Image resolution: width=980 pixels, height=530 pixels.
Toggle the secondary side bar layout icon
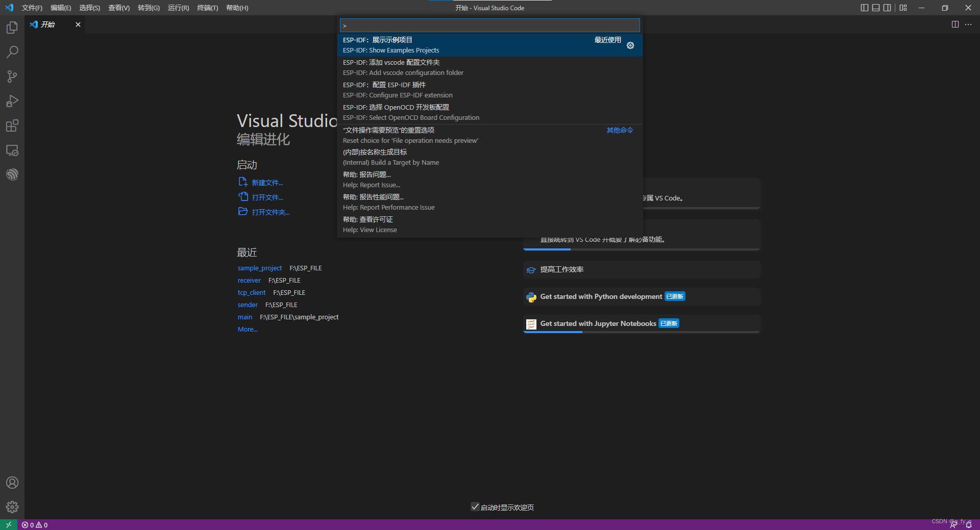887,8
